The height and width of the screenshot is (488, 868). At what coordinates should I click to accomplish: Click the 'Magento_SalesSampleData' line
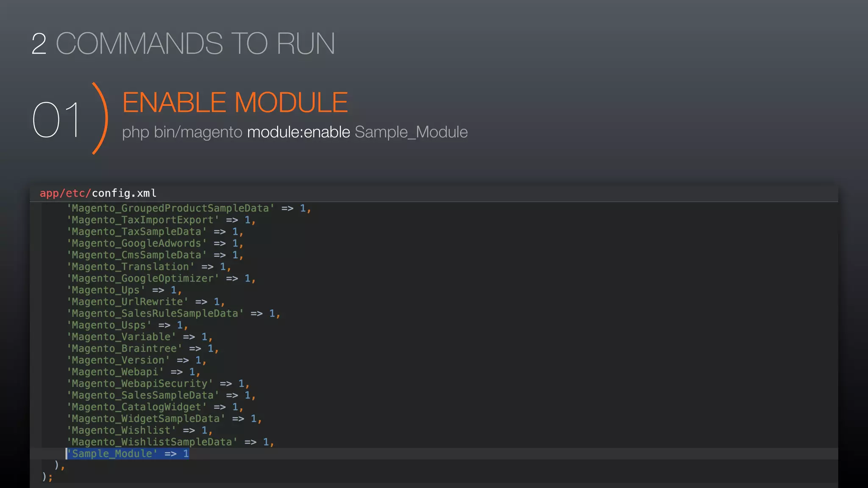click(161, 395)
